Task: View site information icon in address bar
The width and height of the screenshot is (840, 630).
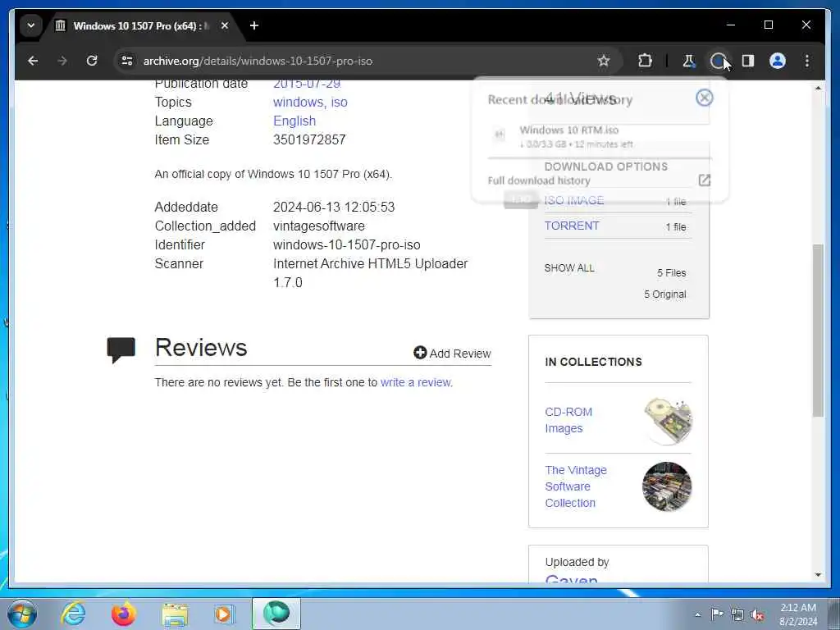Action: [127, 61]
